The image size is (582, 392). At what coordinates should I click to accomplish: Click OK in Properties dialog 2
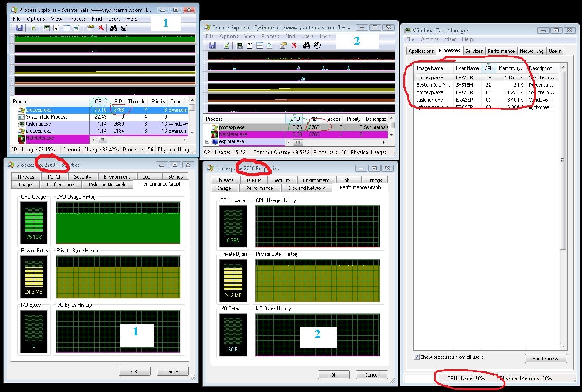click(x=334, y=375)
